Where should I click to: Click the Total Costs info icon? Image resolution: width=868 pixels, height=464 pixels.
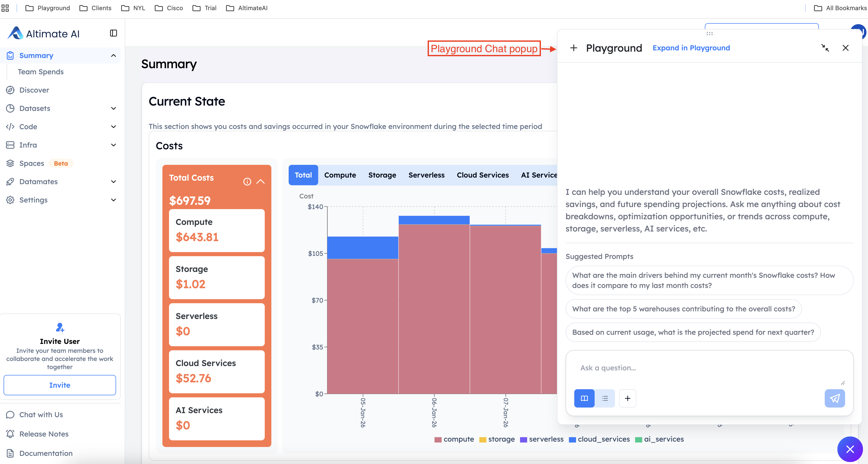[247, 181]
